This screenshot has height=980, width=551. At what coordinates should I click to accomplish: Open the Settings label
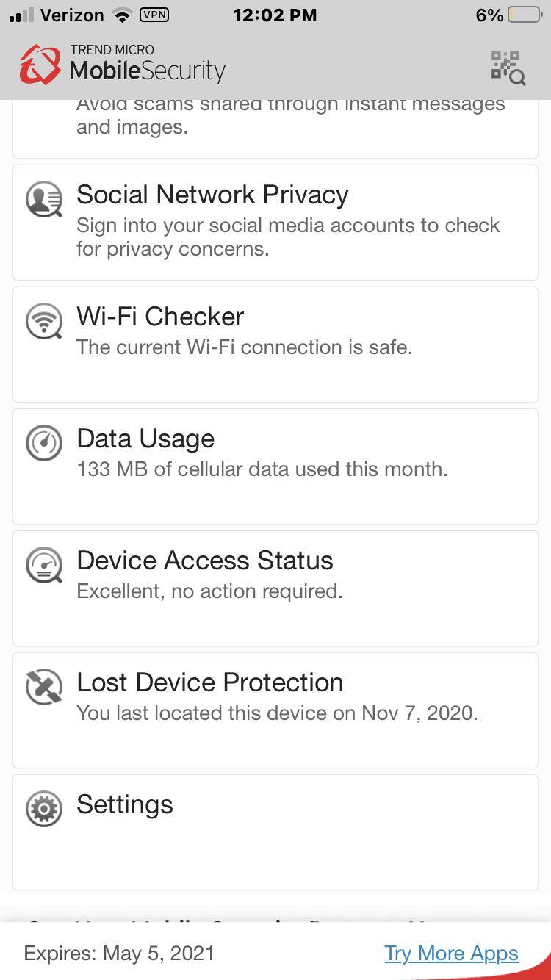click(x=125, y=804)
